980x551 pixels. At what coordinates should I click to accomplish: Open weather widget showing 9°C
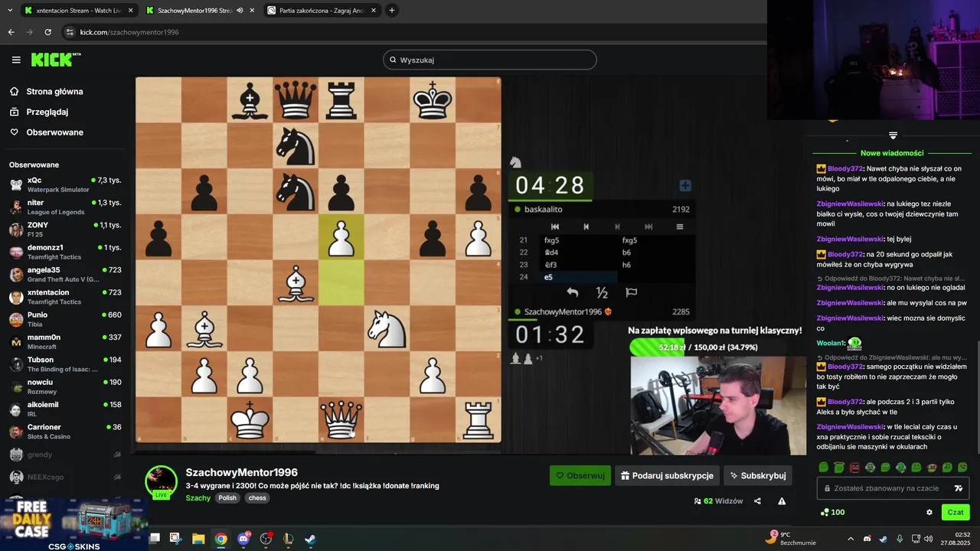click(x=791, y=539)
